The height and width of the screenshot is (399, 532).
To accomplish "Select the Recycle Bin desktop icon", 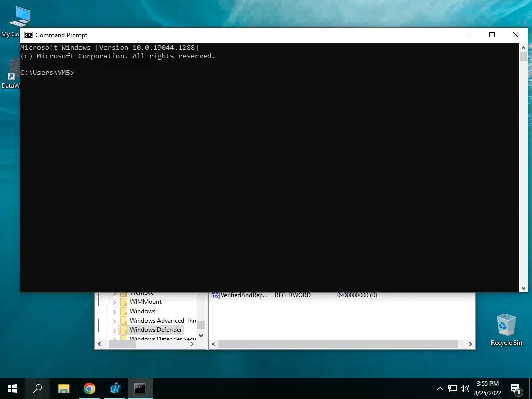I will [x=506, y=330].
